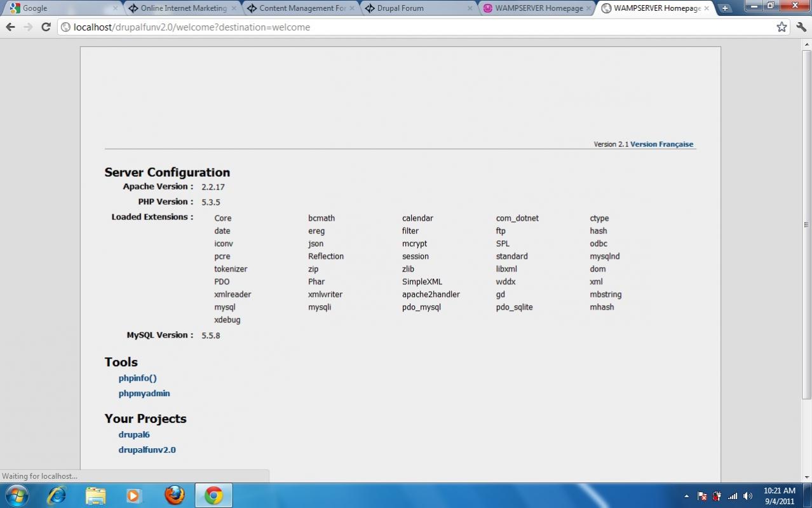Launch Internet Explorer from the taskbar
Image resolution: width=812 pixels, height=508 pixels.
(x=57, y=495)
